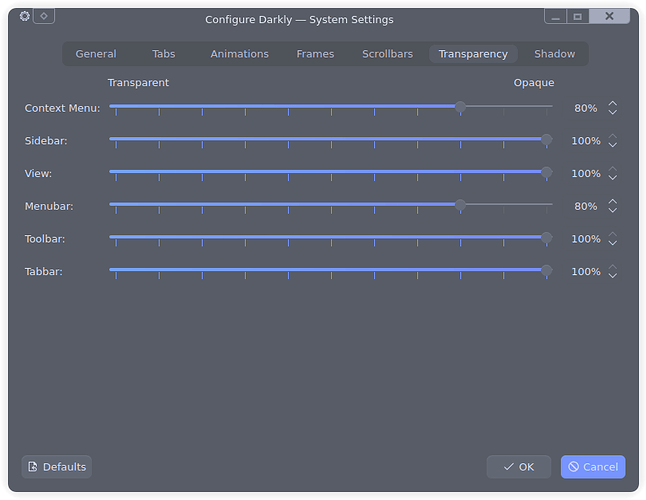Image resolution: width=646 pixels, height=500 pixels.
Task: Click the Tabbar label
Action: click(43, 271)
